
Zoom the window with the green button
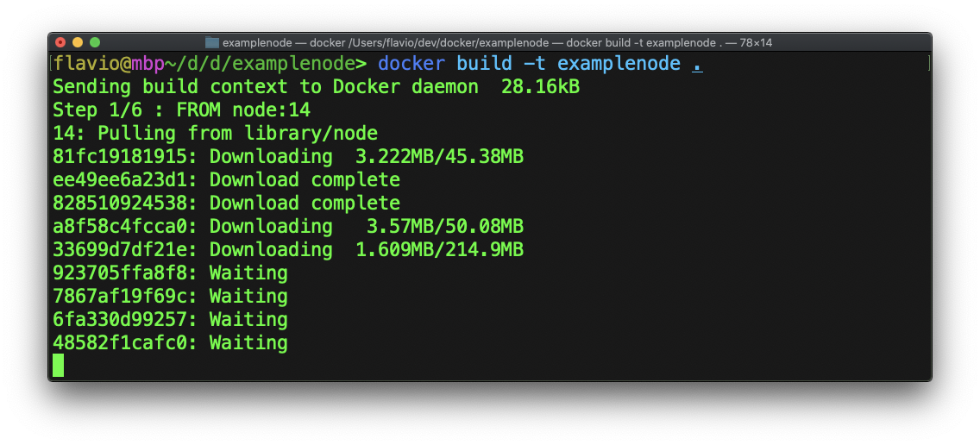pos(95,42)
